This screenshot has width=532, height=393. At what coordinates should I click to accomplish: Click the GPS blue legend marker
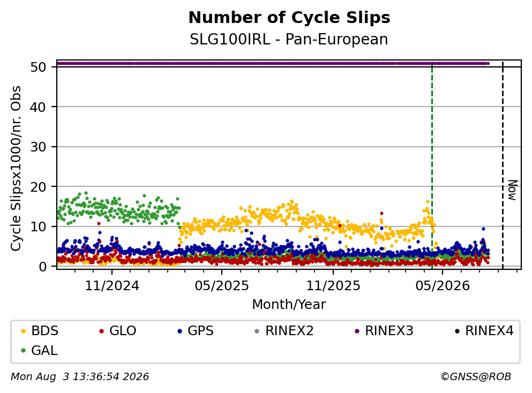coord(180,331)
